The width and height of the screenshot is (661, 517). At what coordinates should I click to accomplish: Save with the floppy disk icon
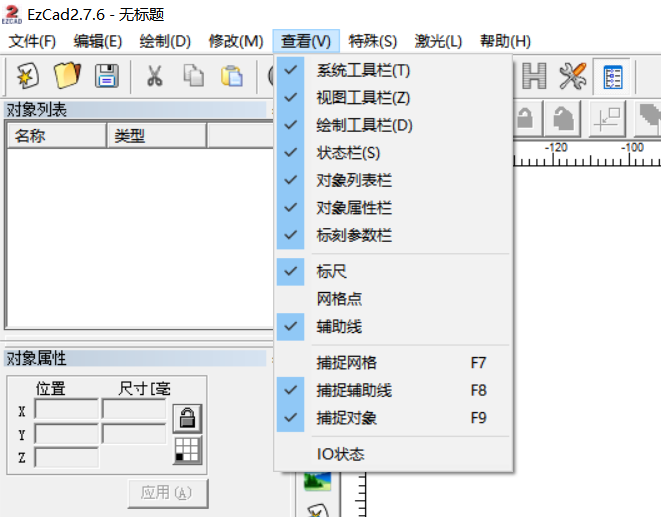(x=107, y=76)
